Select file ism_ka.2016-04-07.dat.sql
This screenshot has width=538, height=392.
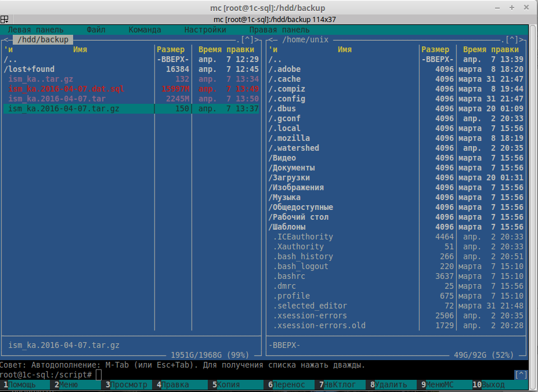tap(66, 89)
